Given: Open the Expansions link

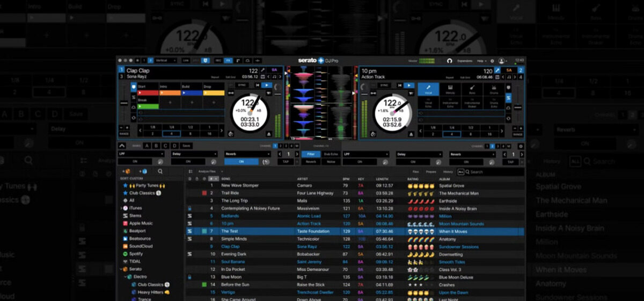Looking at the screenshot, I should coord(465,61).
